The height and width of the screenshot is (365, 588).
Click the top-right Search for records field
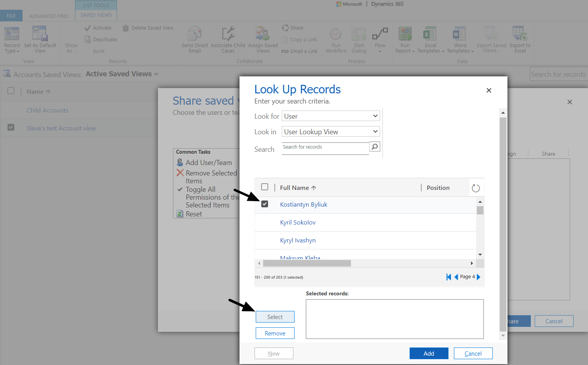point(558,74)
